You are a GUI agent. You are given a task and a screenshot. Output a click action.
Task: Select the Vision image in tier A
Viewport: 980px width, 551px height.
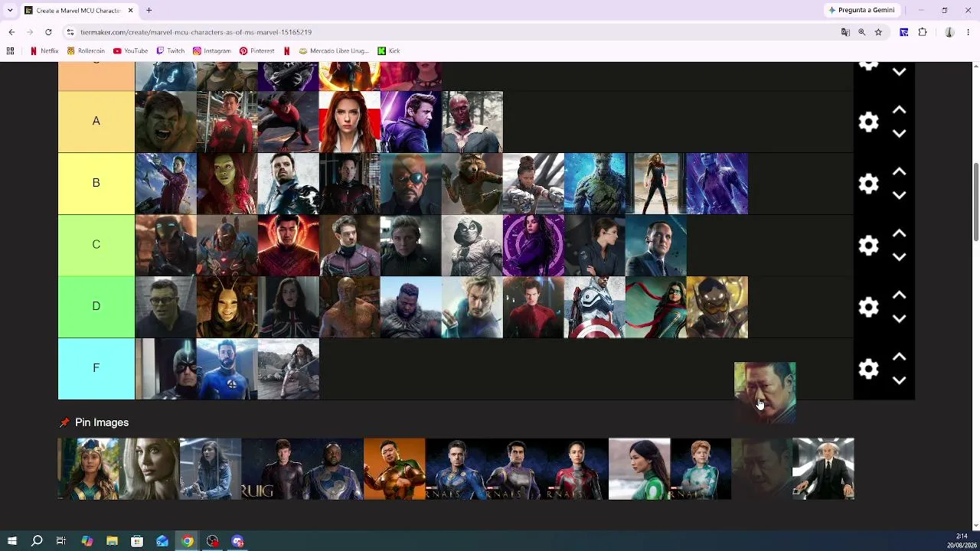coord(472,122)
